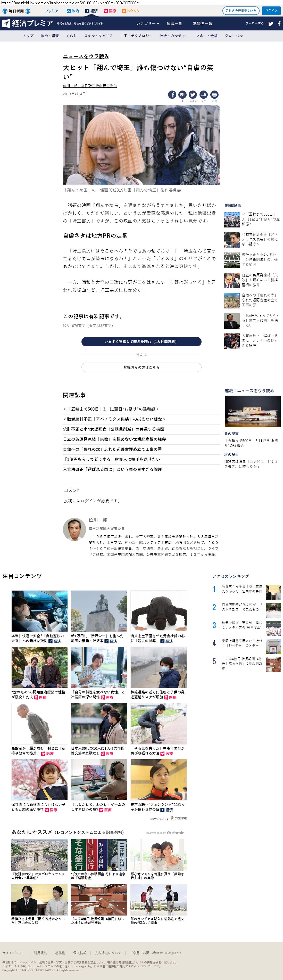Screen dimensions: 283x980
Task: Click いますぐ登録して続きを読む button
Action: click(141, 342)
